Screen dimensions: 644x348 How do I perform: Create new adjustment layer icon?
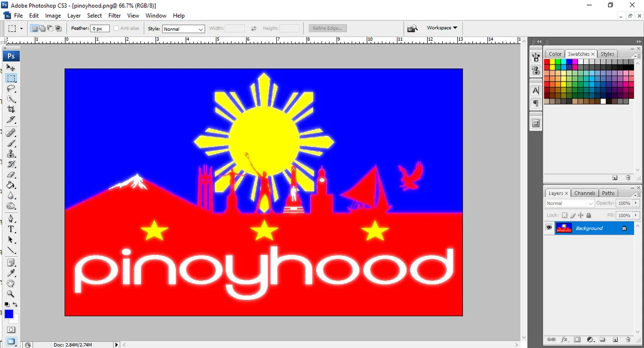(590, 339)
